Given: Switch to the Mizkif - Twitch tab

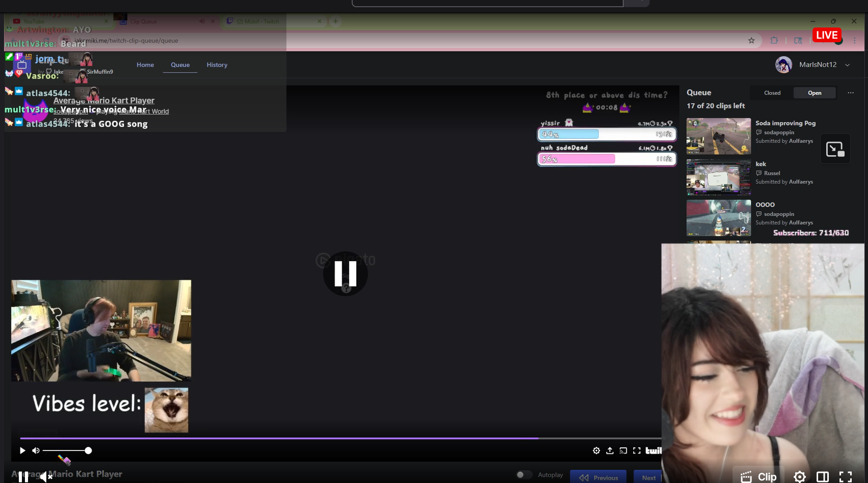Looking at the screenshot, I should [x=275, y=21].
